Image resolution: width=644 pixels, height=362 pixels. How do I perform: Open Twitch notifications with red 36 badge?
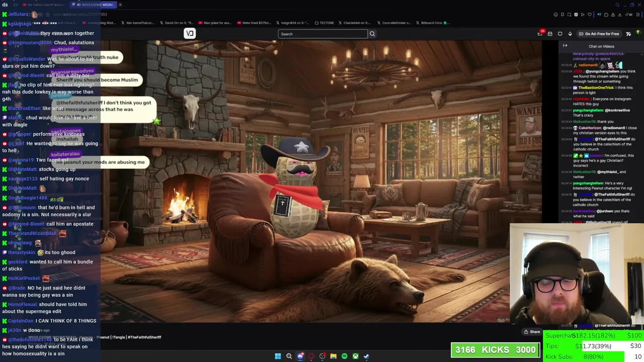(x=541, y=33)
